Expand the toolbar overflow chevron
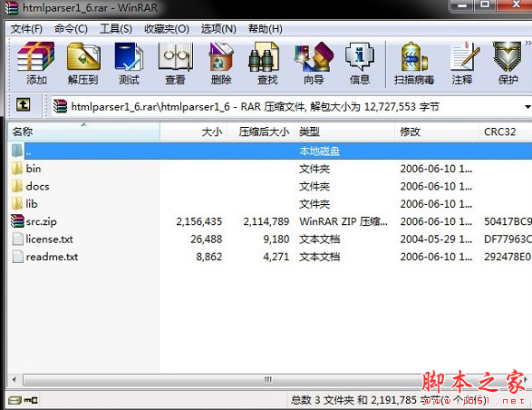532x410 pixels. pyautogui.click(x=528, y=44)
